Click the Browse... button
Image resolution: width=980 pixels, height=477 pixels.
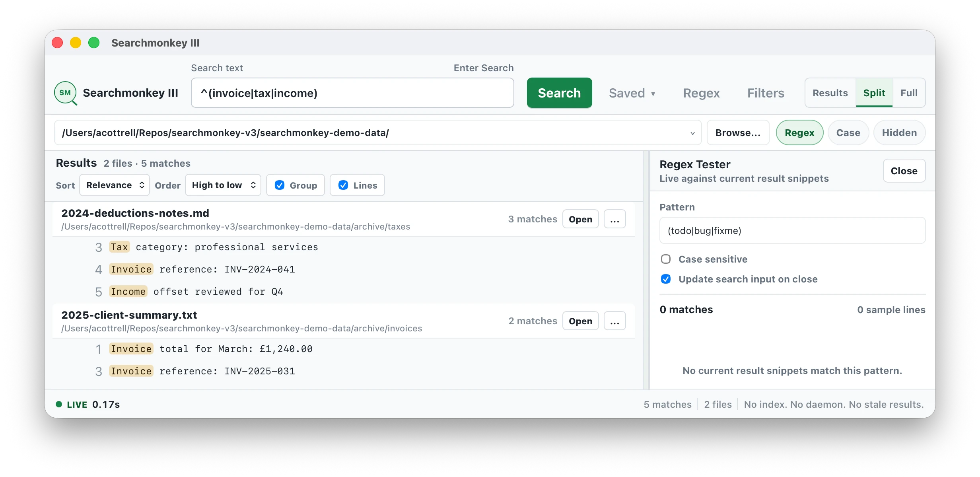[x=738, y=132]
